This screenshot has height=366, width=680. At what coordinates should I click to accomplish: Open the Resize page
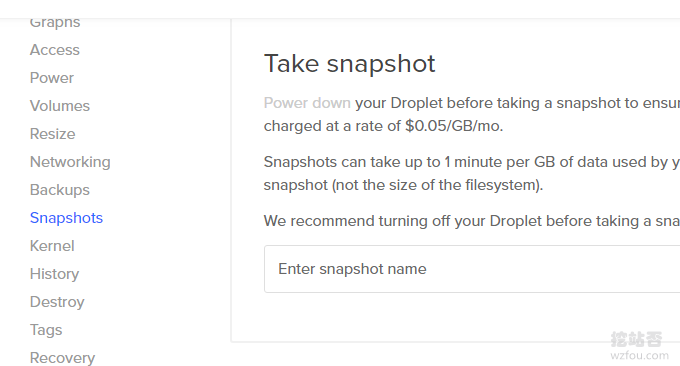pyautogui.click(x=52, y=134)
